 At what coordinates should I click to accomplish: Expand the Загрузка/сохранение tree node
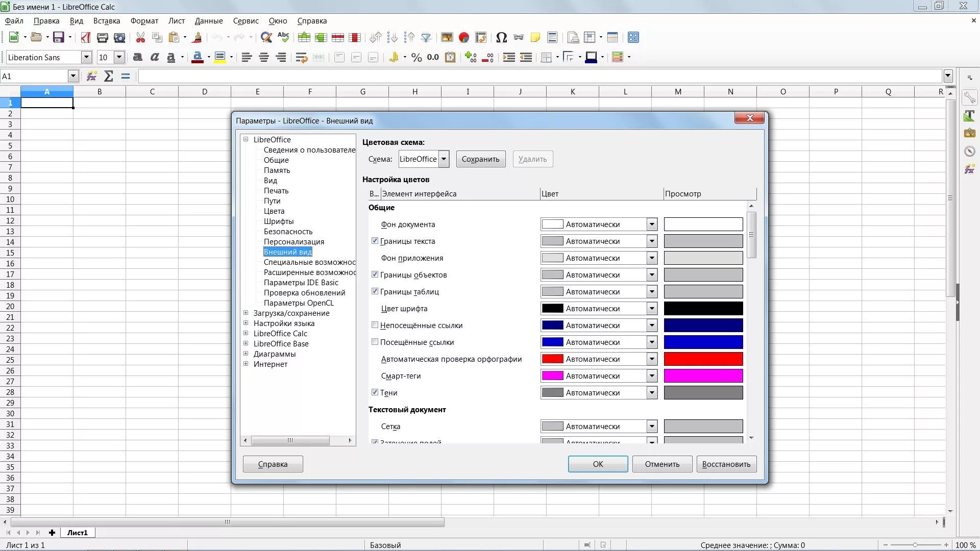click(x=246, y=313)
